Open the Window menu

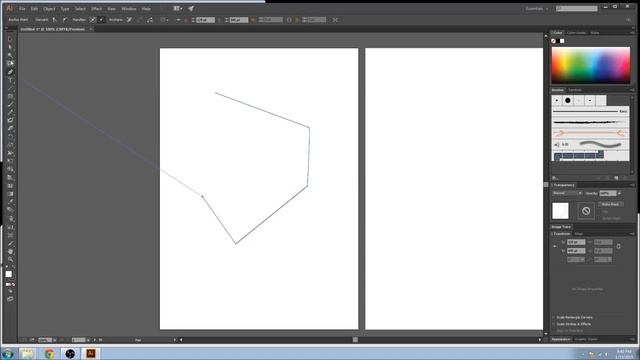pyautogui.click(x=129, y=9)
